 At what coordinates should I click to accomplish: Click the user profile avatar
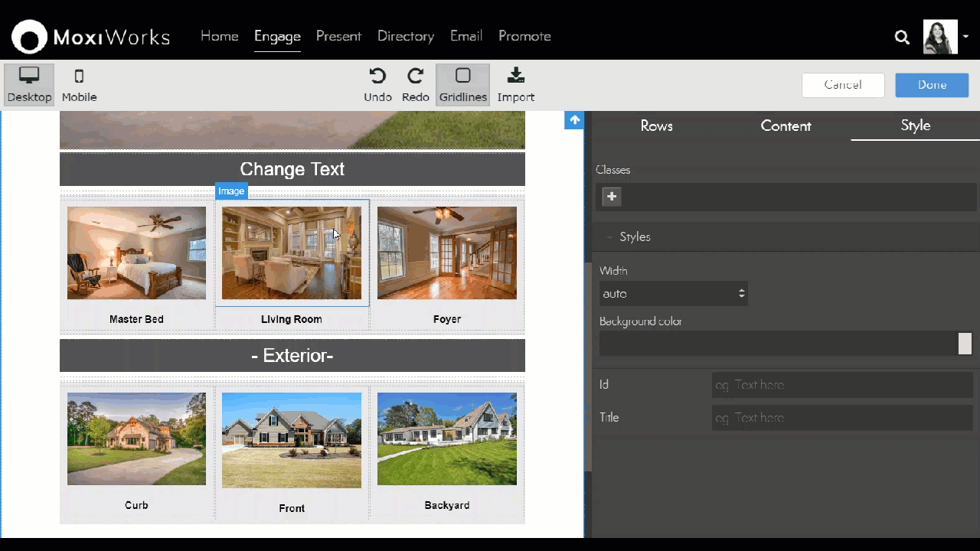[x=940, y=37]
